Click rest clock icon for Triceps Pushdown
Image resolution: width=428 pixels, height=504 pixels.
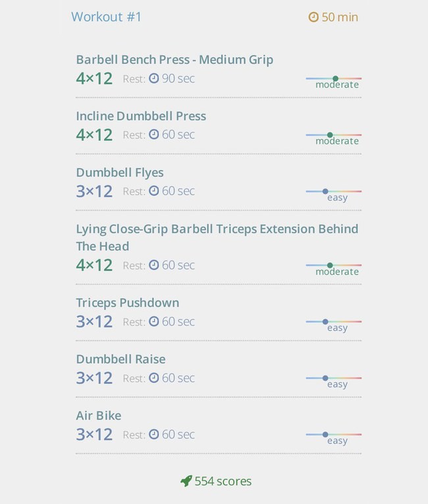pyautogui.click(x=154, y=321)
